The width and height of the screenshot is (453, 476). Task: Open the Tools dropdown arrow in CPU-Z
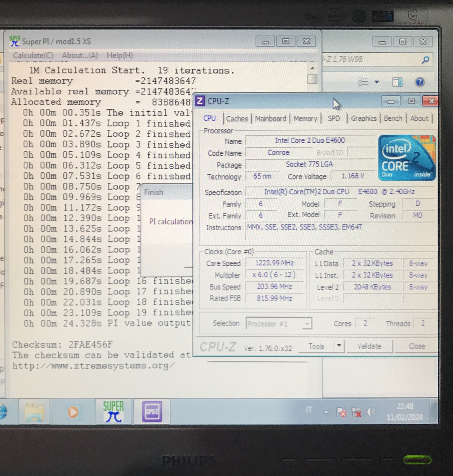pos(339,346)
